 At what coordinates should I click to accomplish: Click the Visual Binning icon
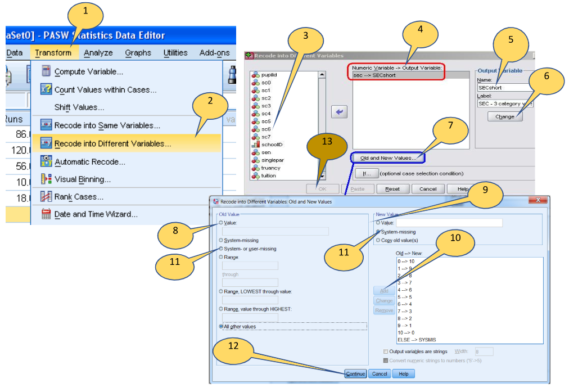46,179
